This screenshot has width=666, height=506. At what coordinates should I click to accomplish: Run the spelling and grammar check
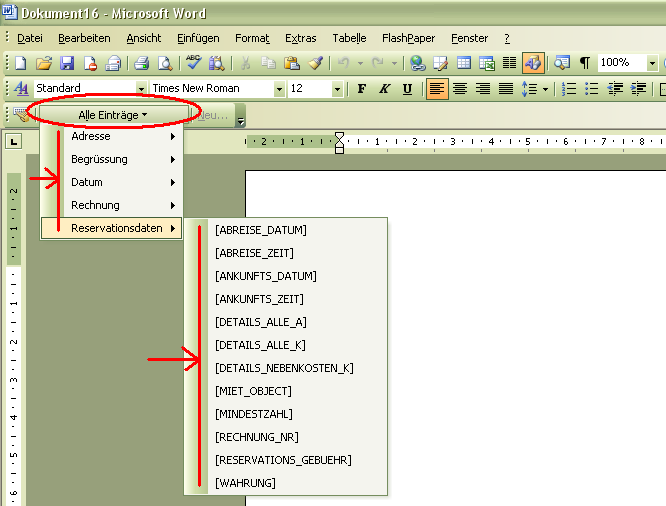193,63
